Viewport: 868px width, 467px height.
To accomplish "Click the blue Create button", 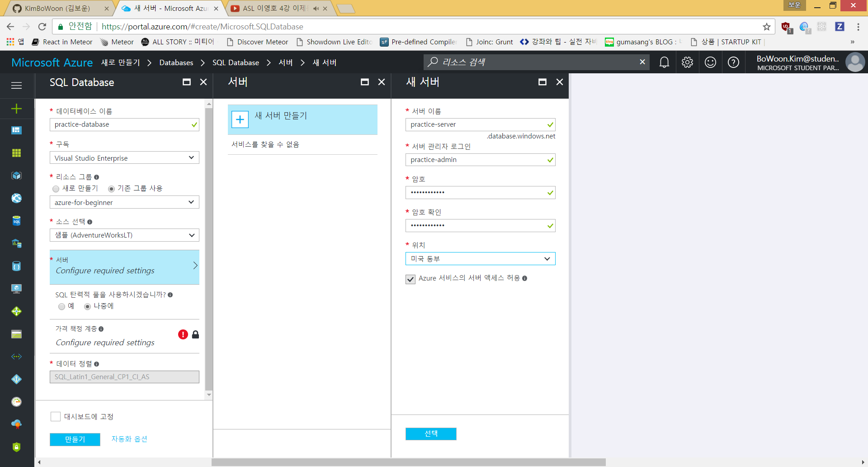I will coord(75,439).
